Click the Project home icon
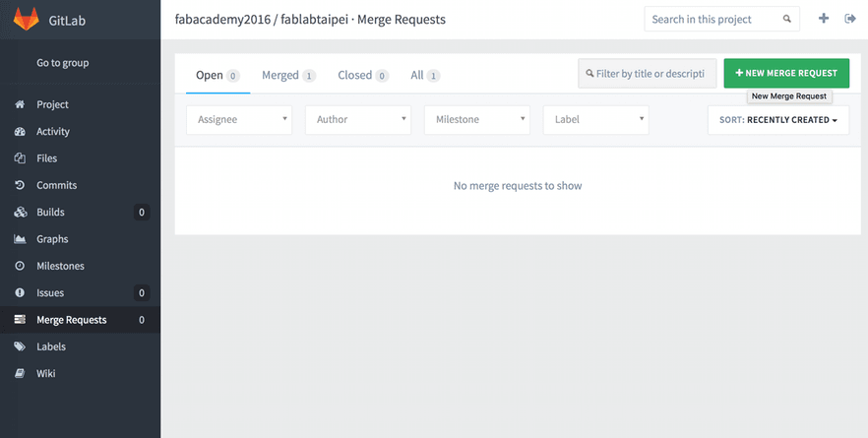The height and width of the screenshot is (438, 868). [x=20, y=104]
